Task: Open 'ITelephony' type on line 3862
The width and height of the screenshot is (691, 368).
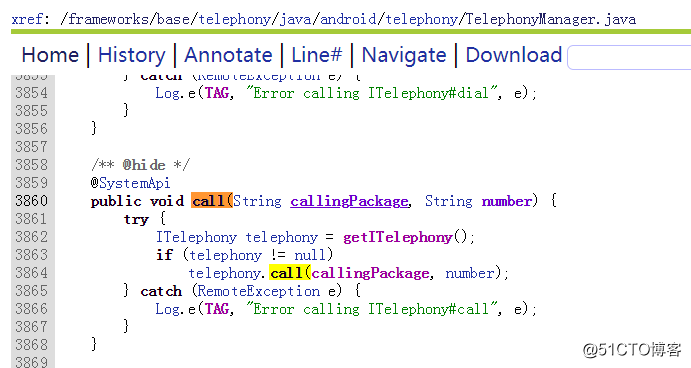Action: [x=196, y=238]
